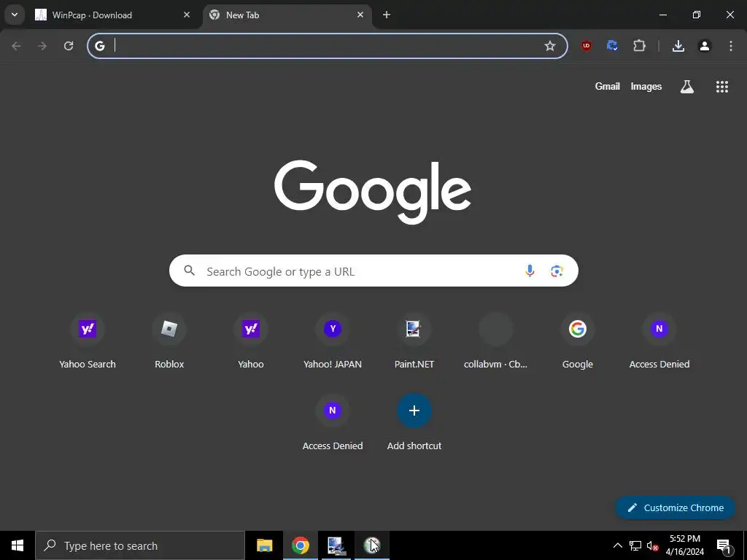Close the WinPcap Download tab
This screenshot has width=747, height=560.
(x=187, y=15)
